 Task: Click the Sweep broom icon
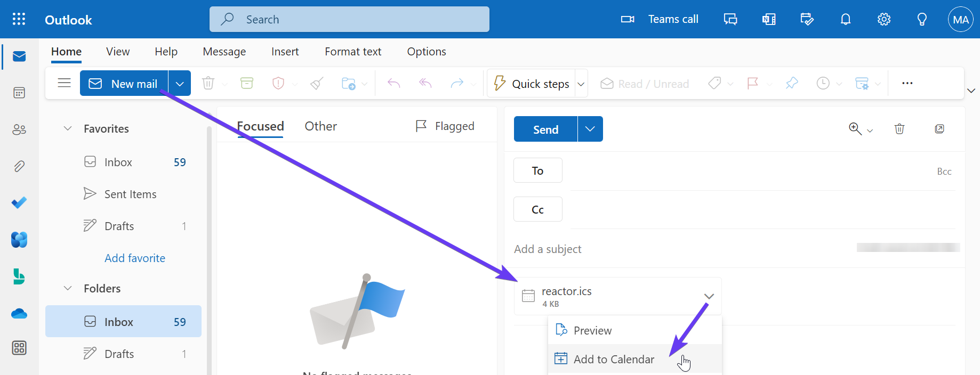(317, 83)
